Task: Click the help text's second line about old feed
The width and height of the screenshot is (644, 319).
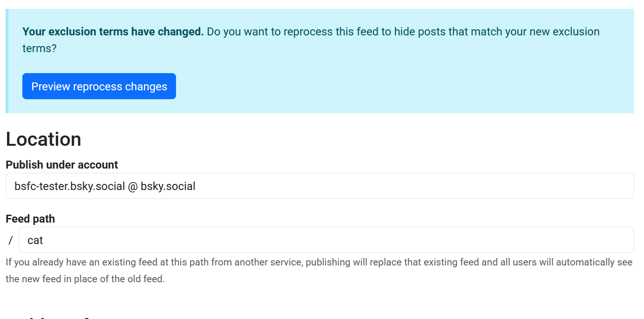Action: point(85,279)
